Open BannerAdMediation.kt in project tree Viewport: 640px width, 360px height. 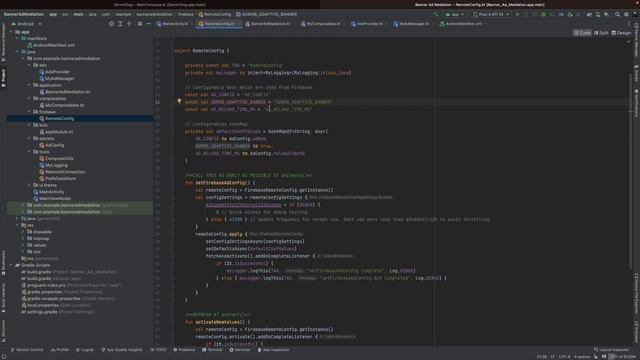[x=67, y=92]
